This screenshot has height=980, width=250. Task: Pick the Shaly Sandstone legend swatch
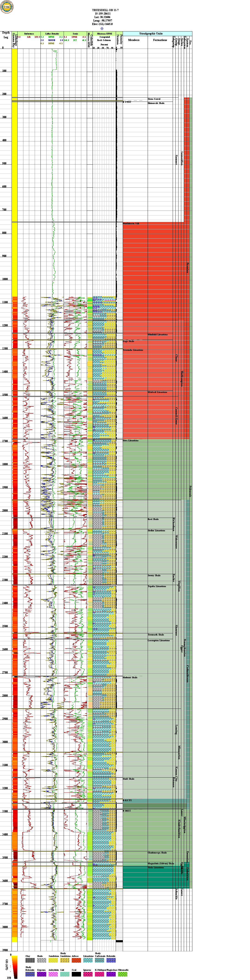tap(65, 961)
